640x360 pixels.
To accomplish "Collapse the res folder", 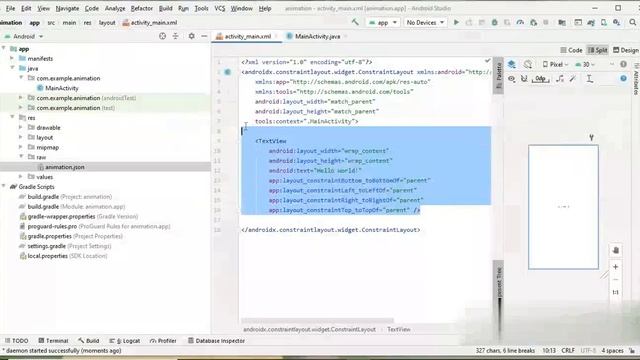I will pyautogui.click(x=12, y=118).
